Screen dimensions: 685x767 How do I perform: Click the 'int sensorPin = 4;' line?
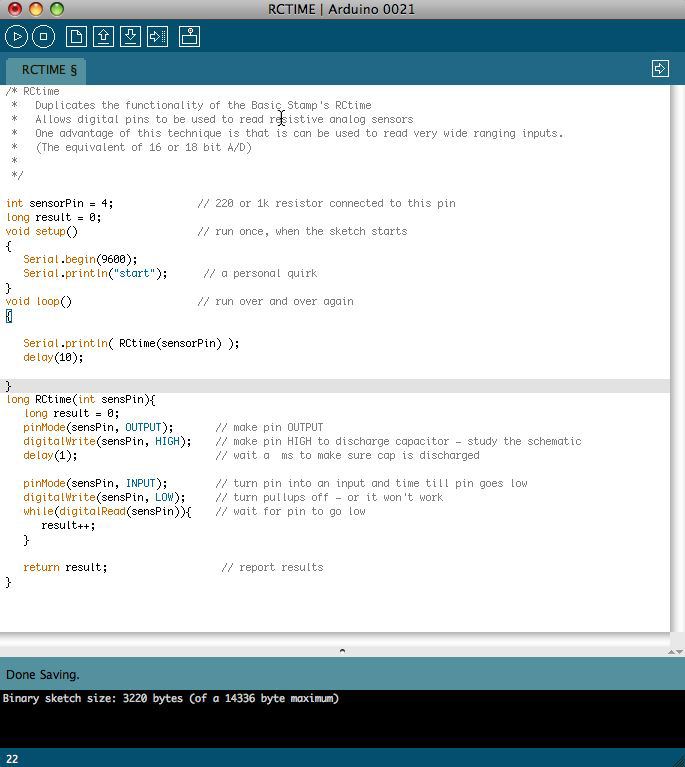(x=59, y=203)
